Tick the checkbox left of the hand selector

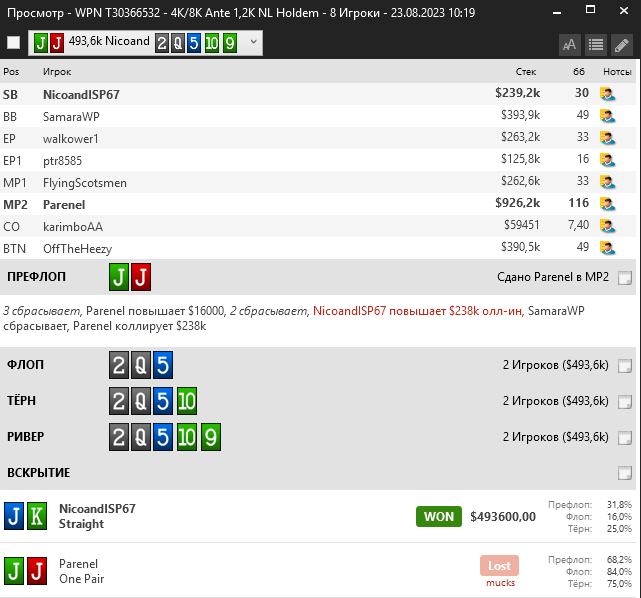pos(13,43)
